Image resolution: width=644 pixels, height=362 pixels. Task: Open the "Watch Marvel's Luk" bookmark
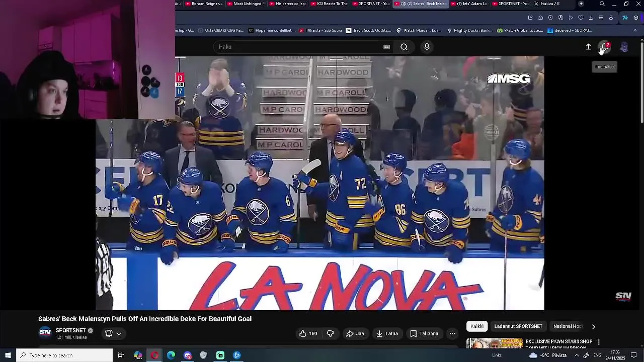click(x=419, y=30)
